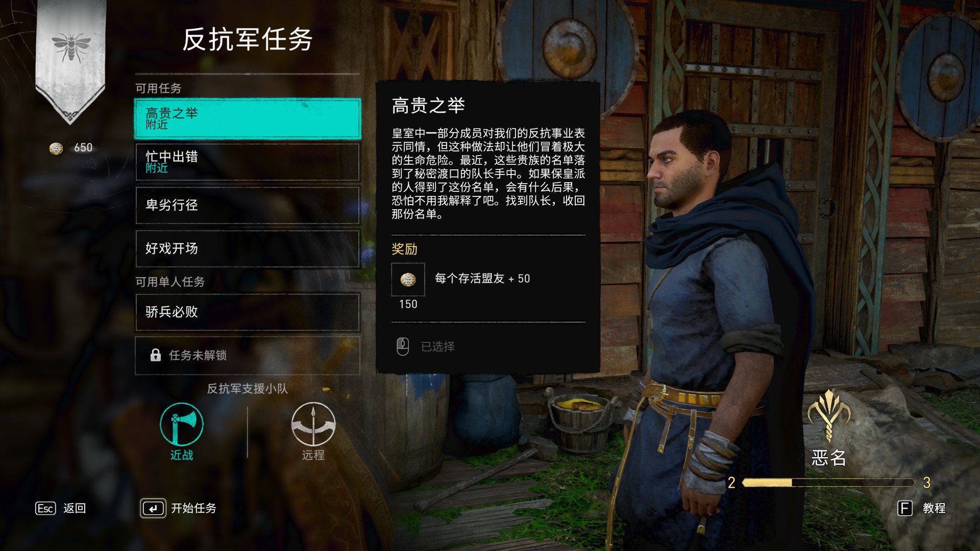Click the 恶名 infamy progress bar
This screenshot has width=980, height=551.
tap(829, 483)
